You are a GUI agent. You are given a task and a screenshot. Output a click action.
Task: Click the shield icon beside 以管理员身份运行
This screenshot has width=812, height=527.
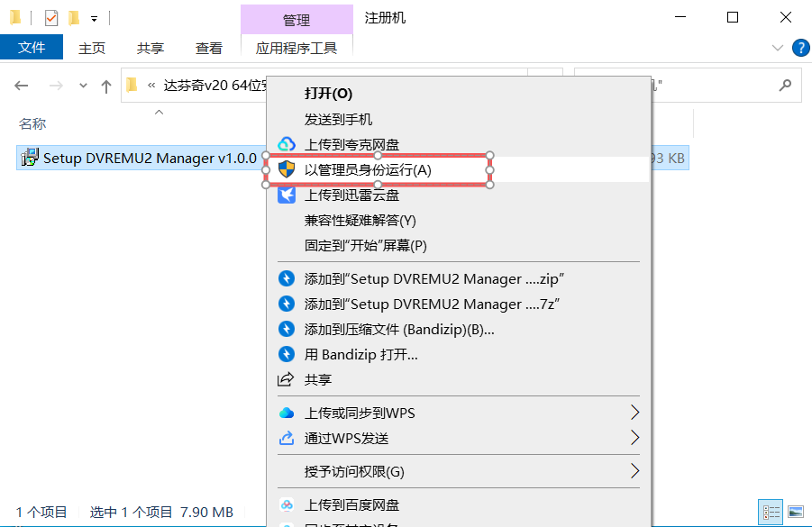pyautogui.click(x=287, y=169)
